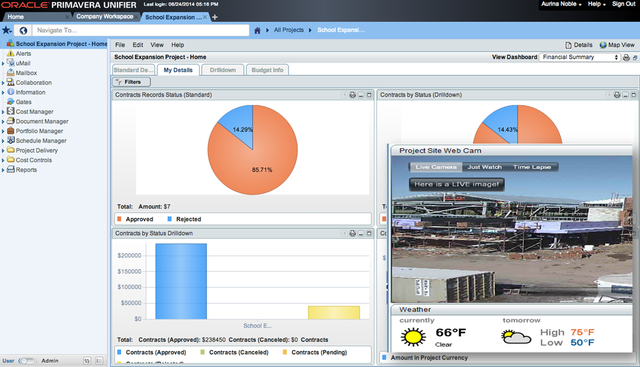Print the dashboard using printer icon
Viewport: 640px width, 367px height.
point(626,58)
